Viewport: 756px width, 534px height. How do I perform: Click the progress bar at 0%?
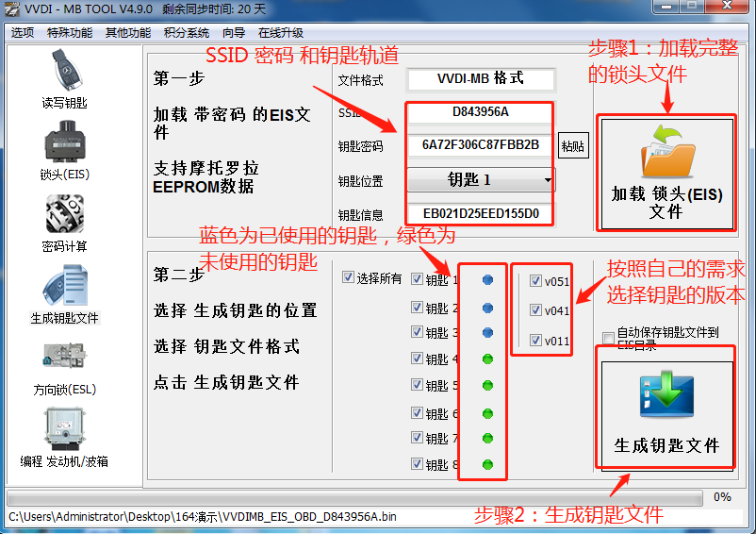tap(354, 498)
